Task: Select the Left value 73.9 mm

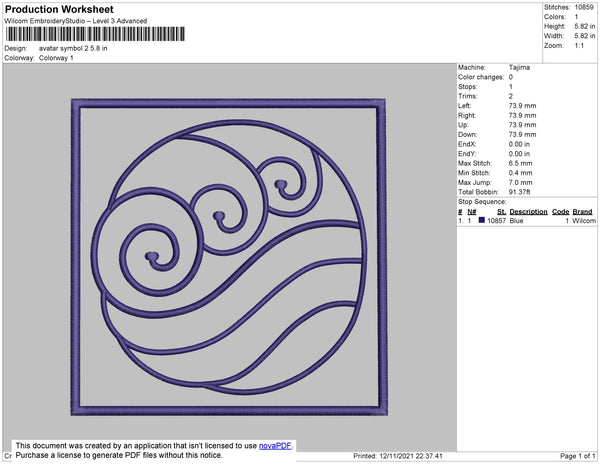Action: pos(522,106)
